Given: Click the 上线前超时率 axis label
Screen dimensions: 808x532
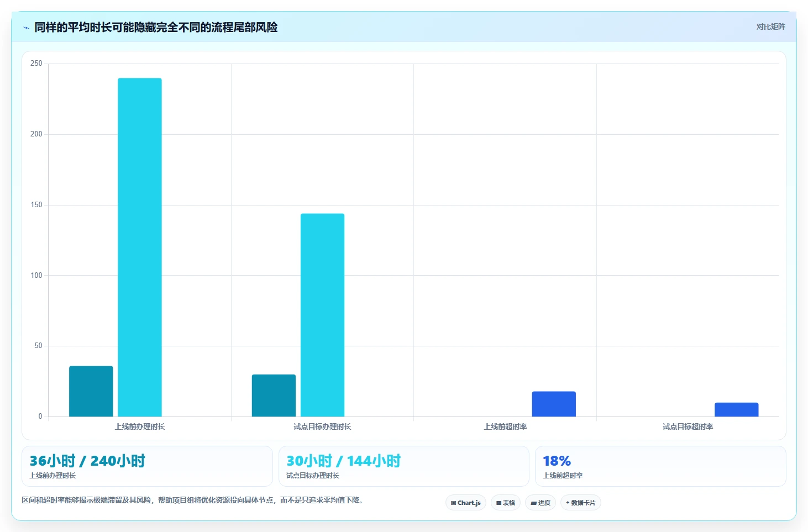Looking at the screenshot, I should [505, 426].
